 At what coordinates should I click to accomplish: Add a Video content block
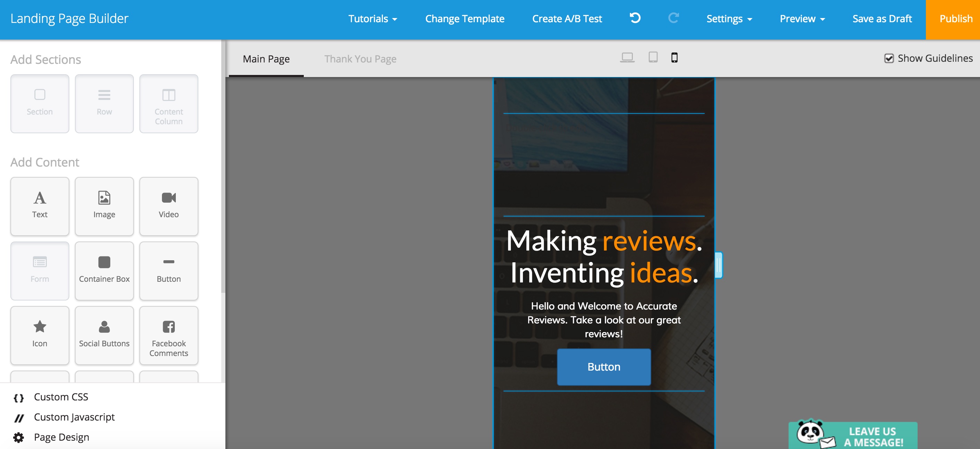pyautogui.click(x=169, y=206)
